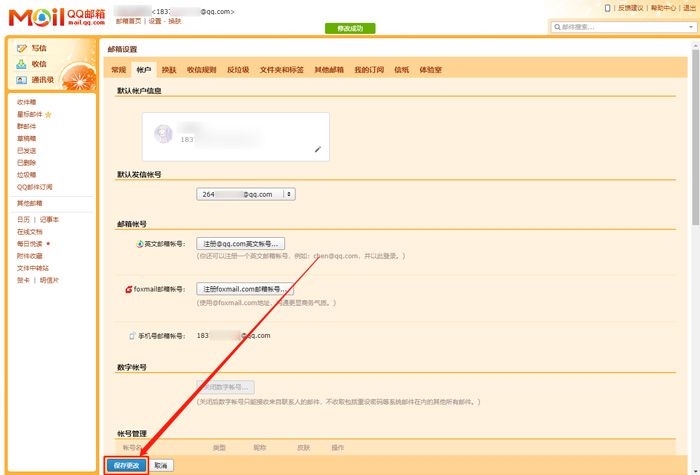Open the search options dropdown arrow
Screen dimensions: 700x475
(691, 27)
